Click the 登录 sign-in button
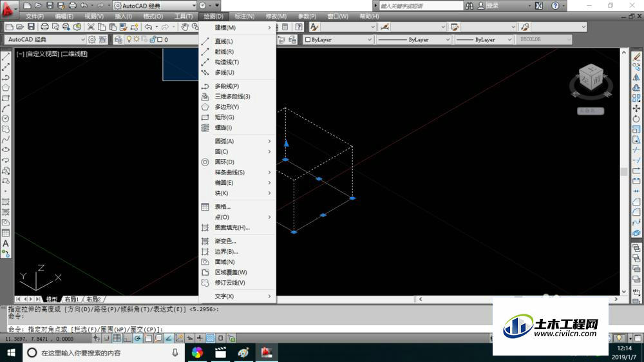 point(492,6)
